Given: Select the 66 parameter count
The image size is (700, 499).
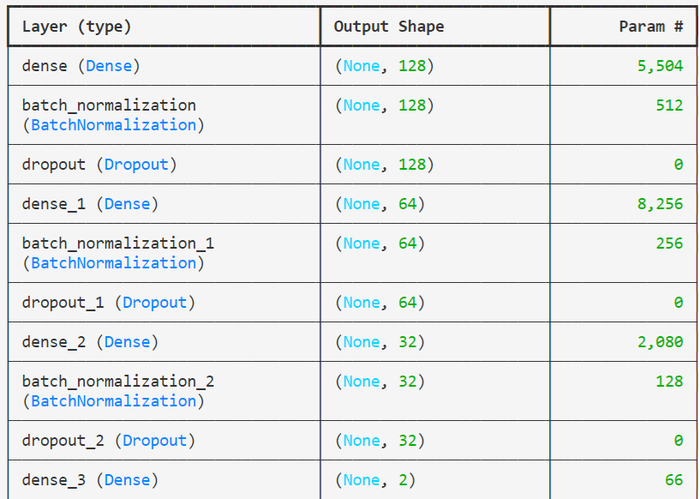Looking at the screenshot, I should (674, 480).
